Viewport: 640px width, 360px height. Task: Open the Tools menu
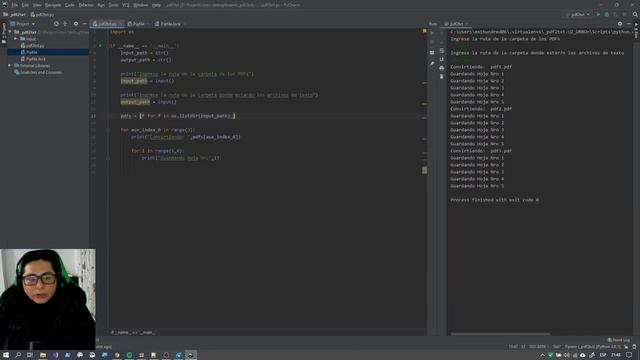113,5
